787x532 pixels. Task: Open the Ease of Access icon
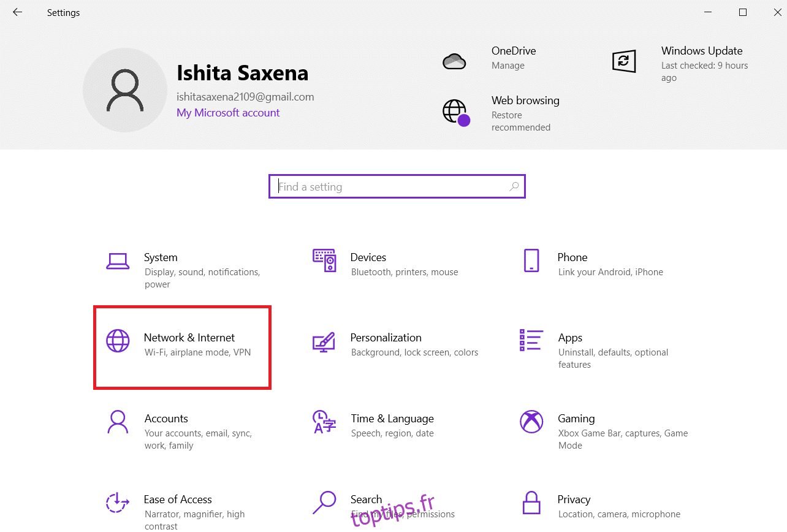click(118, 503)
